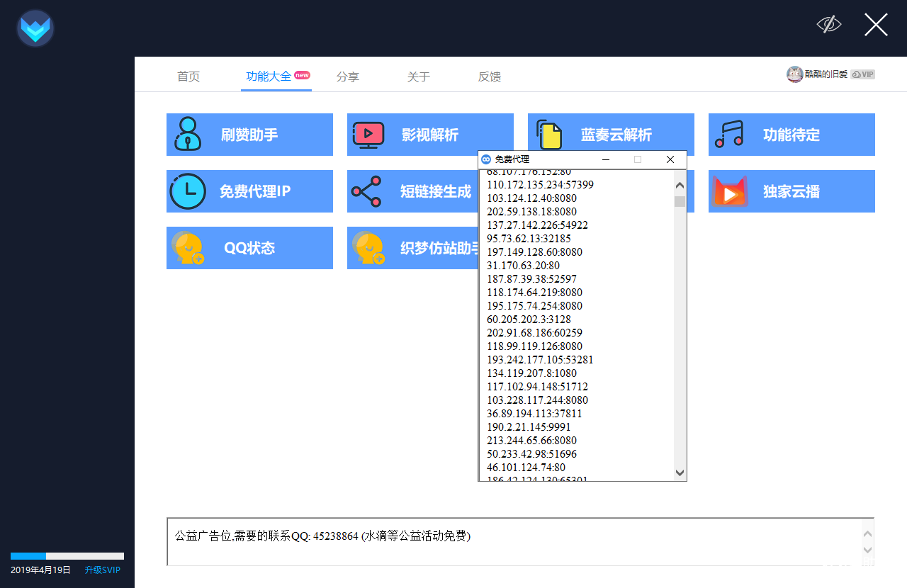Image resolution: width=907 pixels, height=588 pixels.
Task: Open QQ状态 tile
Action: point(249,248)
